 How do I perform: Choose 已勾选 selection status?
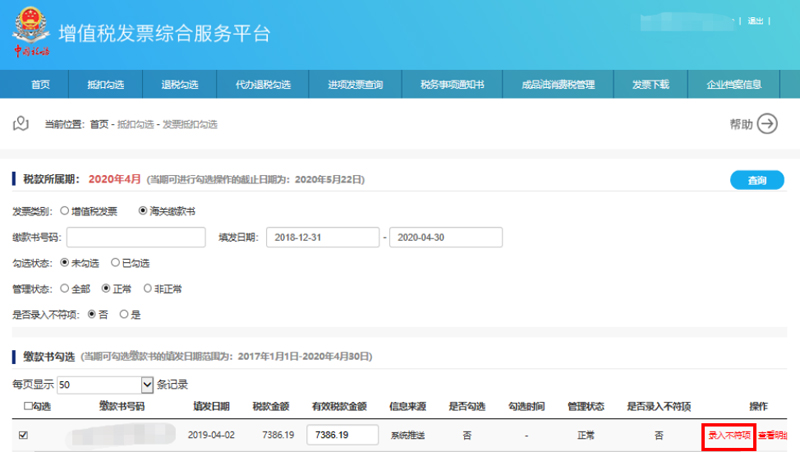coord(115,263)
